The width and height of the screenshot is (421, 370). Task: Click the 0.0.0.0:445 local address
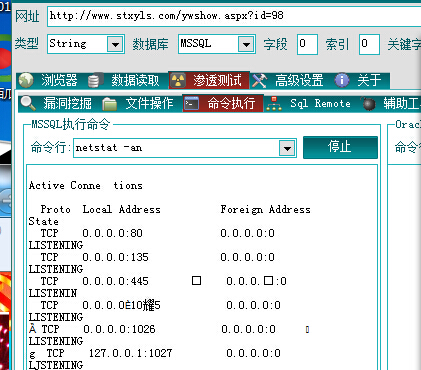(115, 281)
